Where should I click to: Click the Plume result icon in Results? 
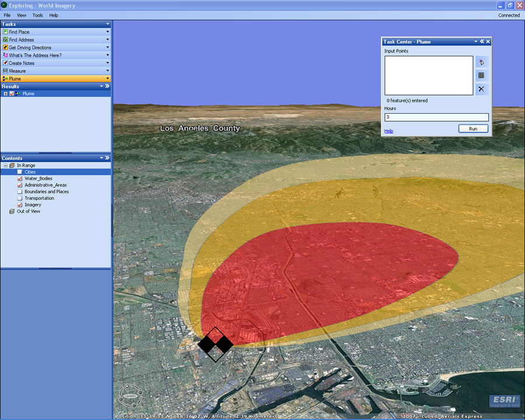pyautogui.click(x=17, y=94)
